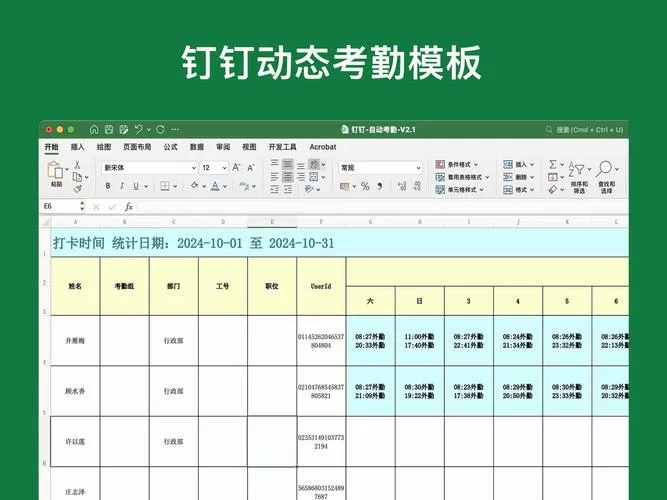
Task: Open the 插入 ribbon tab
Action: 77,147
